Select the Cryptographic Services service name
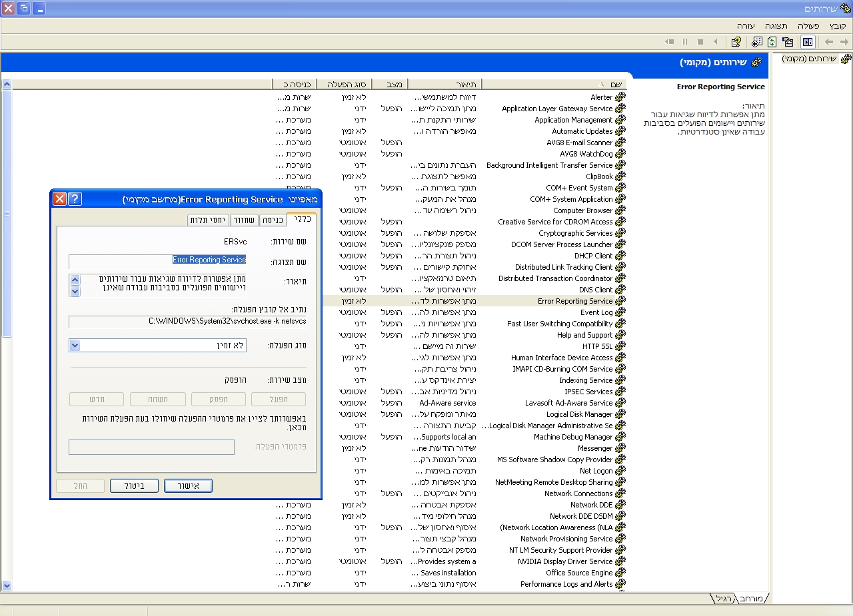The image size is (853, 616). click(575, 233)
